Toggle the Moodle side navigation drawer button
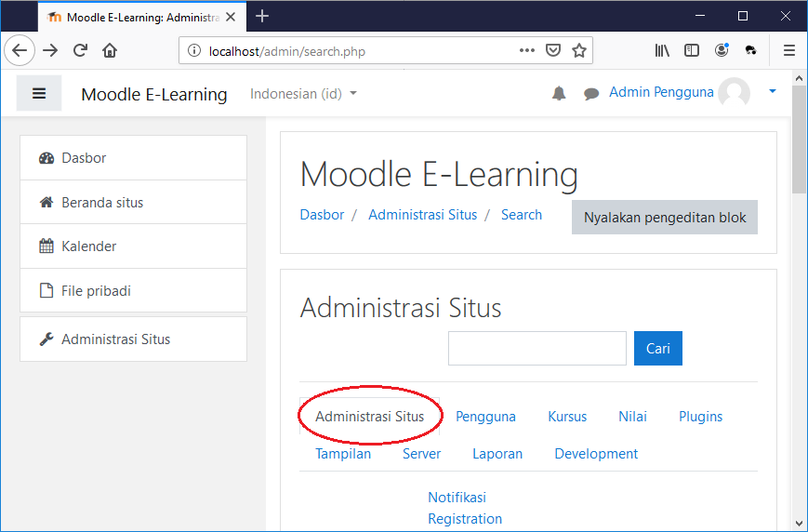The width and height of the screenshot is (808, 532). pos(39,93)
